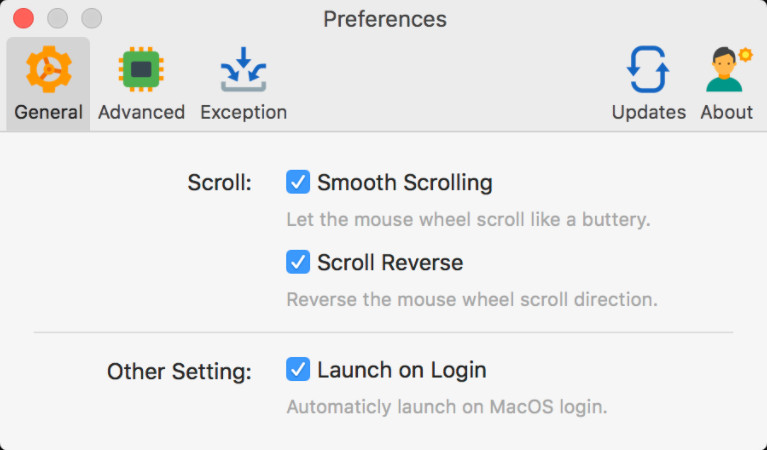Click the Preferences window title
Screen dimensions: 767x450
pos(385,19)
